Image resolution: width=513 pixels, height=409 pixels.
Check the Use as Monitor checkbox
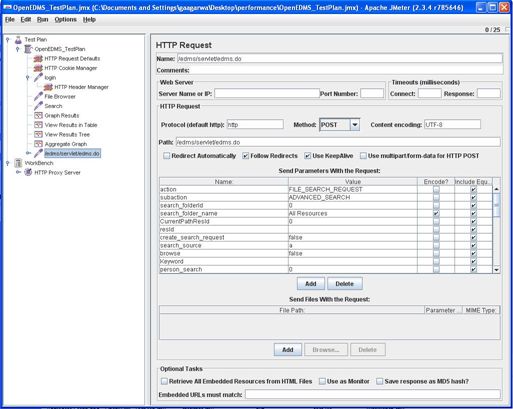pyautogui.click(x=322, y=381)
